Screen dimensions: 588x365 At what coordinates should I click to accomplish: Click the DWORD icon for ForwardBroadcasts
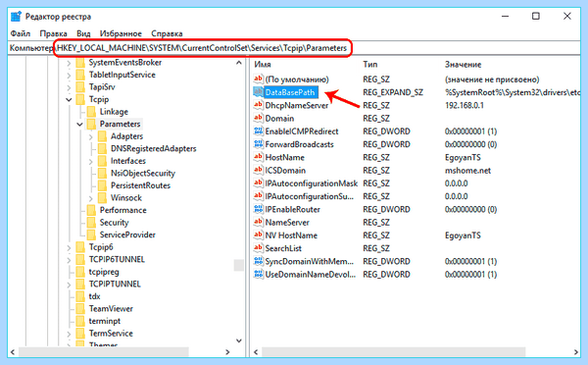point(258,144)
